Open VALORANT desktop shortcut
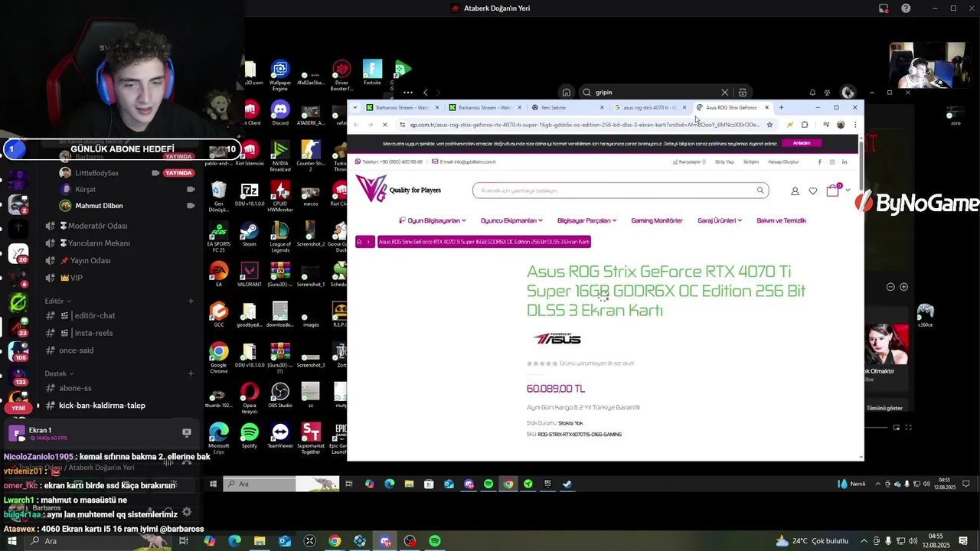The image size is (980, 551). 249,274
